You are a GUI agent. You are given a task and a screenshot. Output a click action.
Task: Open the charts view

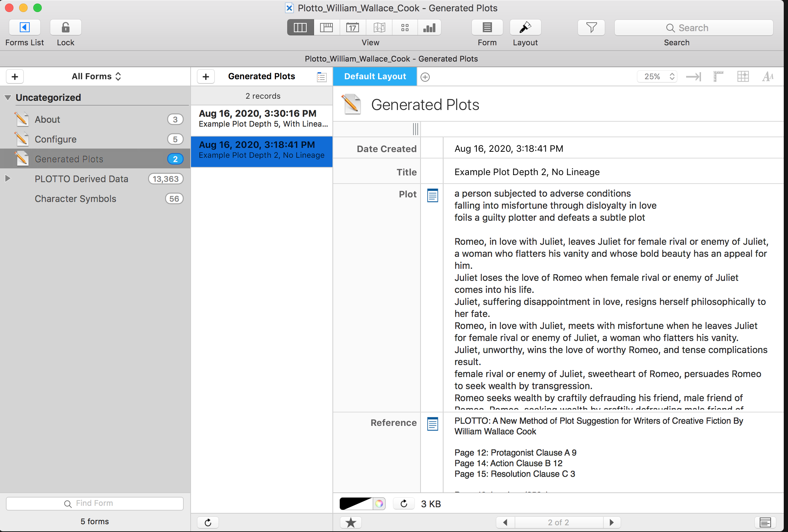coord(429,28)
